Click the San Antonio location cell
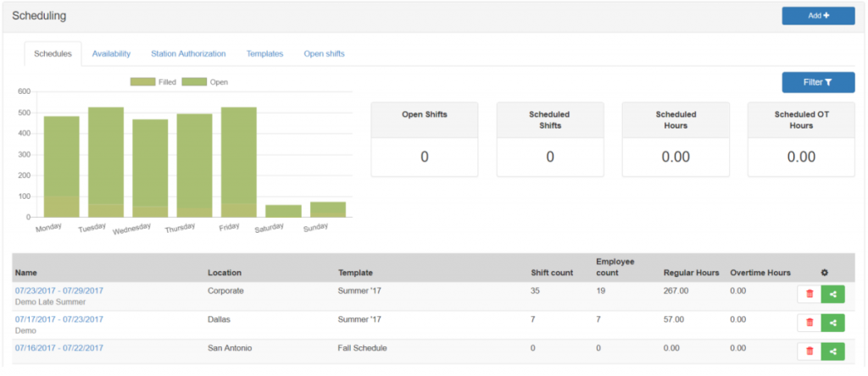Viewport: 868px width, 376px height. [x=230, y=348]
